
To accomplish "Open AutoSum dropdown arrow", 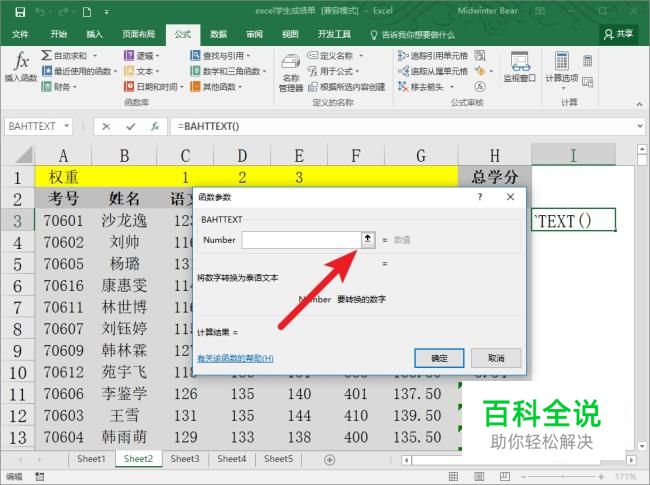I will (95, 56).
